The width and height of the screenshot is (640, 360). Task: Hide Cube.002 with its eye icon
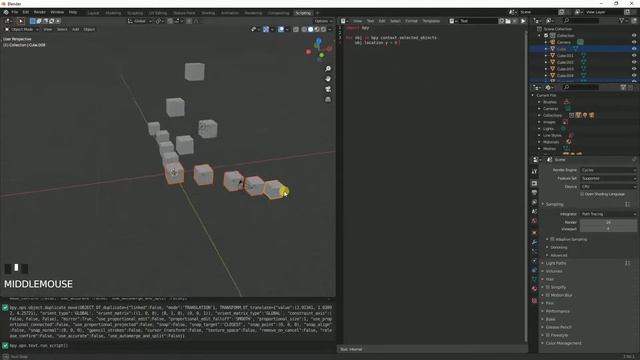click(x=634, y=62)
